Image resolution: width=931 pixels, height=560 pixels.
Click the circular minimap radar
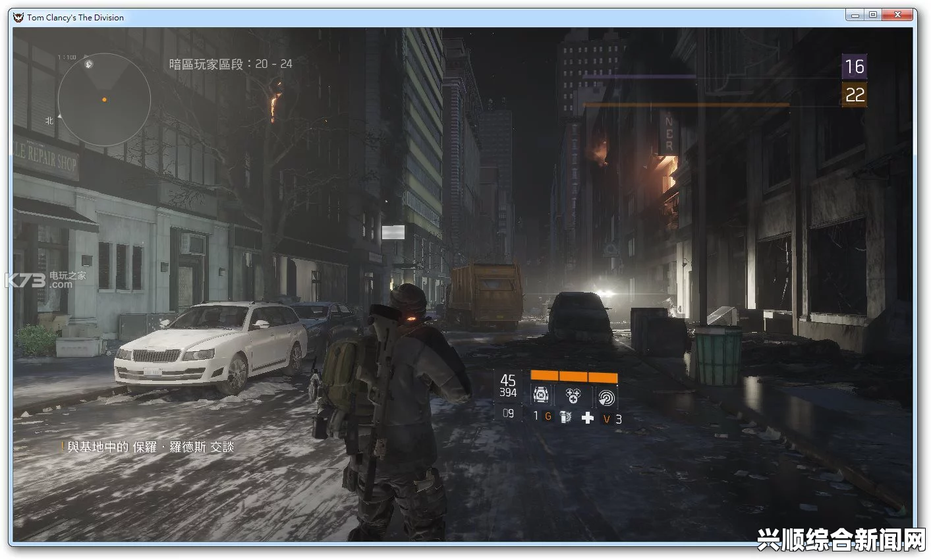click(x=104, y=100)
